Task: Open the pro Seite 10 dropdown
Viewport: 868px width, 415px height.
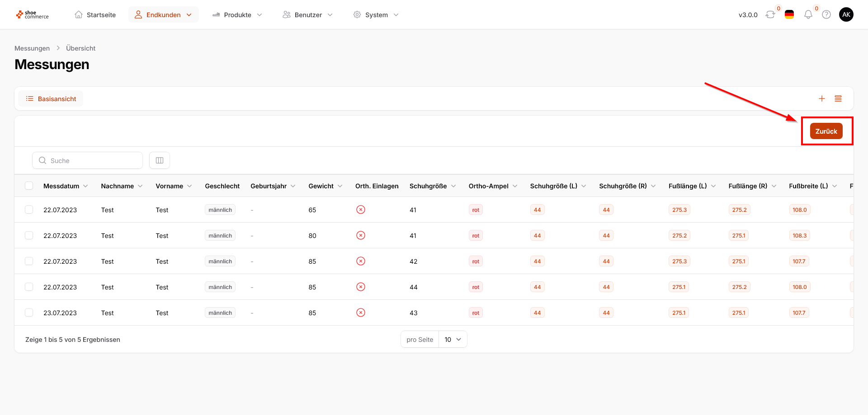Action: [453, 340]
